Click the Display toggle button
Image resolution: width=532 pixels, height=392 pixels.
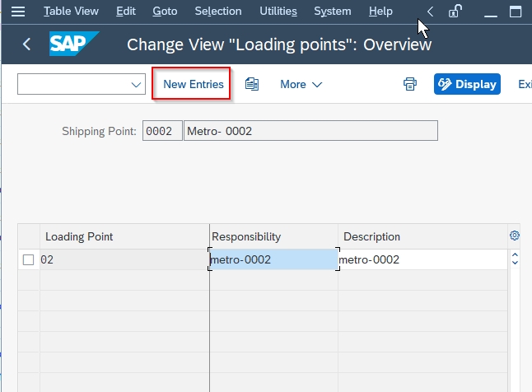[467, 84]
